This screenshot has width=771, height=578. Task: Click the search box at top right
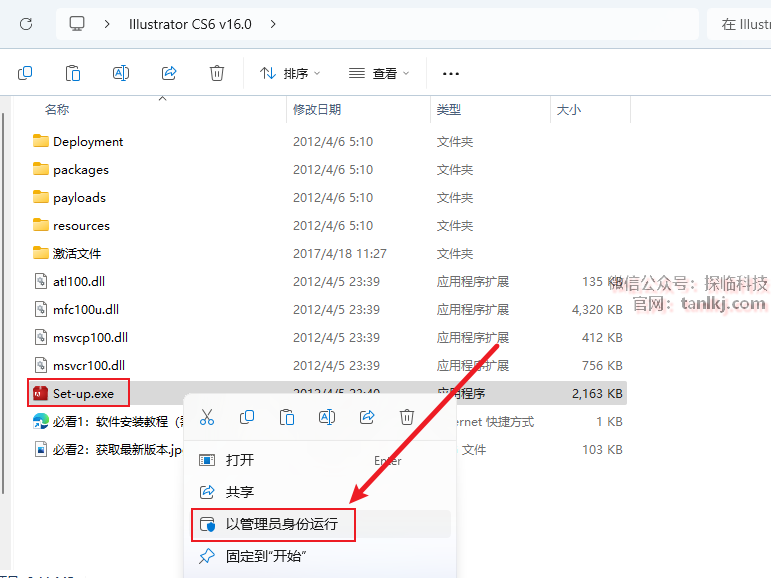[x=739, y=24]
